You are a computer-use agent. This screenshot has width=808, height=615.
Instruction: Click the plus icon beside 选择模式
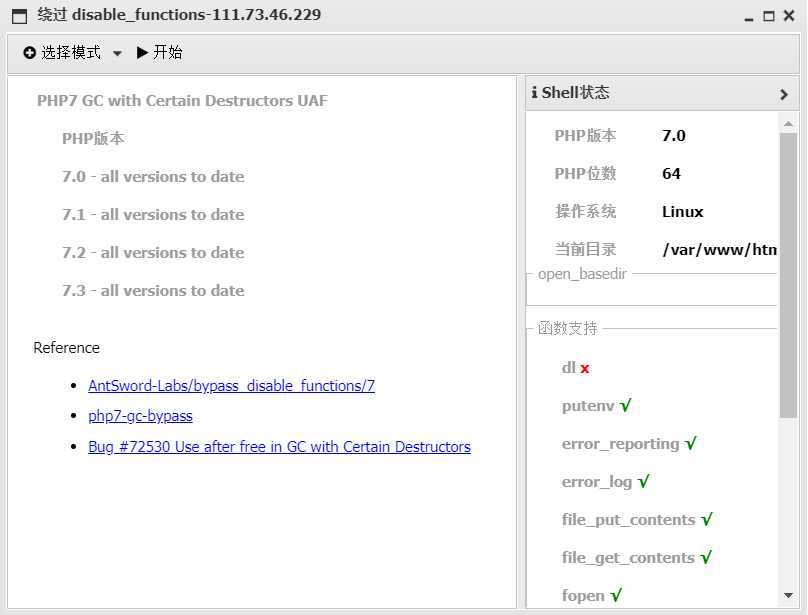29,53
